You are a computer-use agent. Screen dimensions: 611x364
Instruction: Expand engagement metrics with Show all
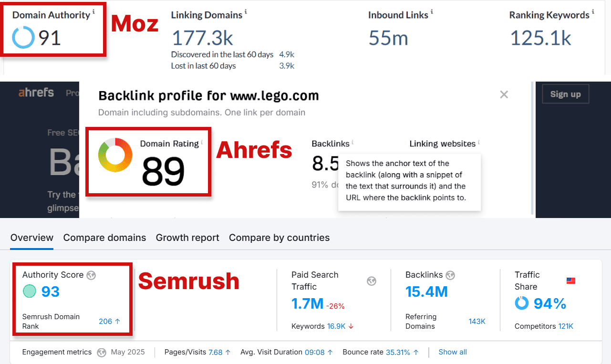coord(452,352)
